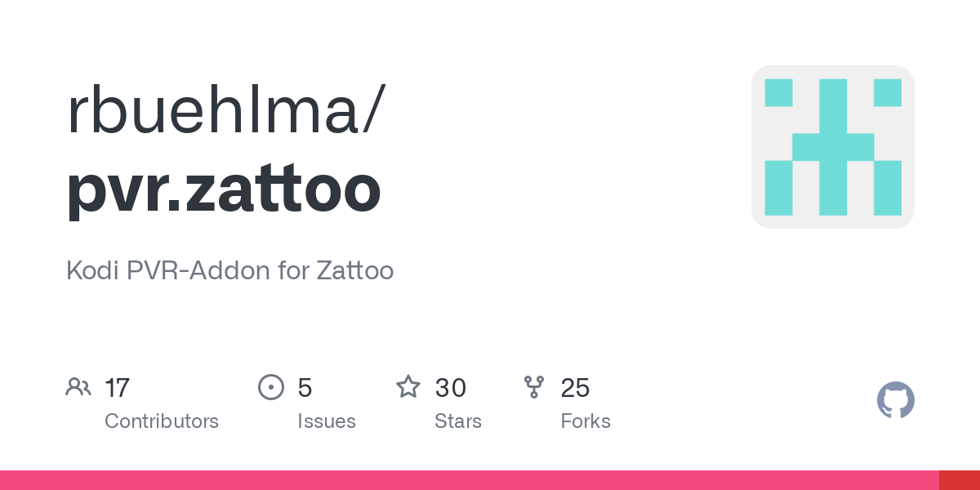Screen dimensions: 980x490
Task: Open the rbuehlma owner name
Action: coord(214,110)
